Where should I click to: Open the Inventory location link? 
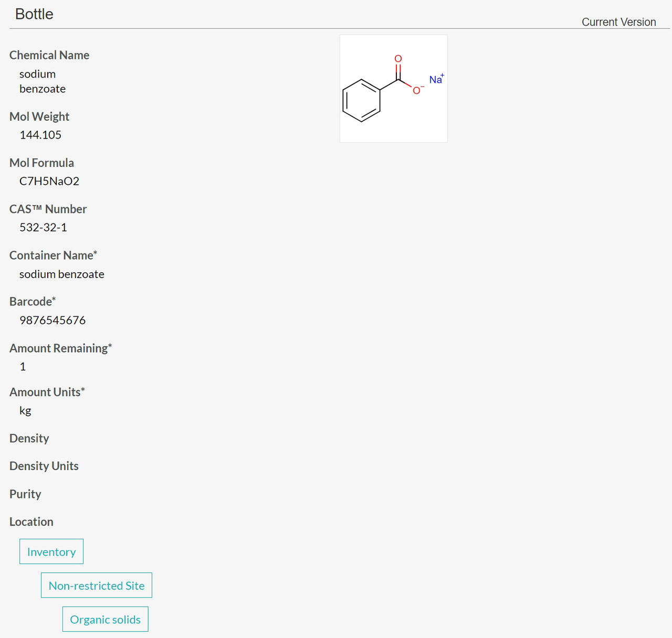pyautogui.click(x=51, y=551)
